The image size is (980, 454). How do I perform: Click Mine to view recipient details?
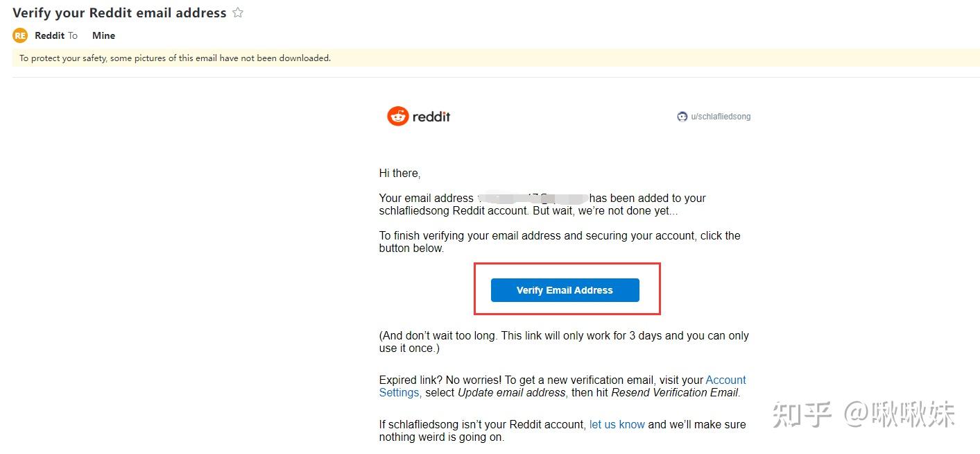click(x=103, y=35)
